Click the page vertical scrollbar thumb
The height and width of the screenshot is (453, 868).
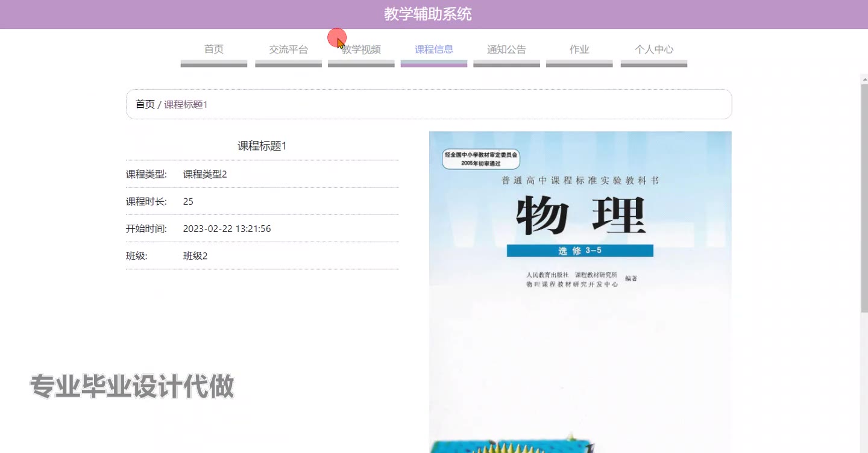(864, 199)
